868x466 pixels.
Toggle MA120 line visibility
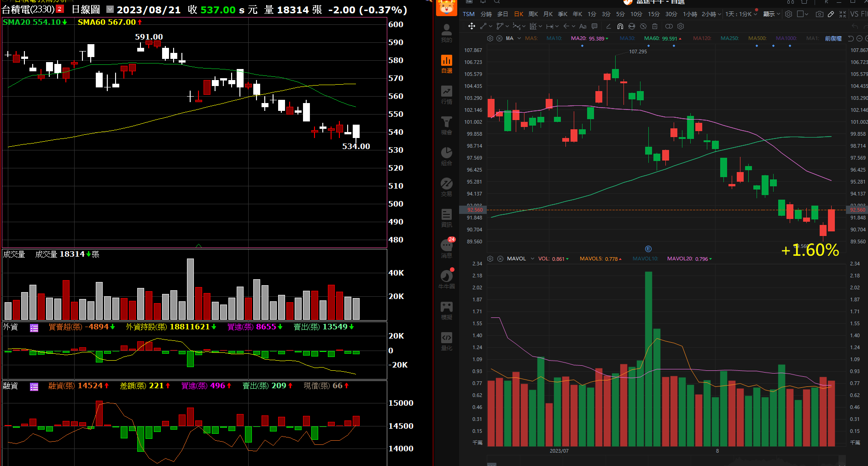click(702, 38)
